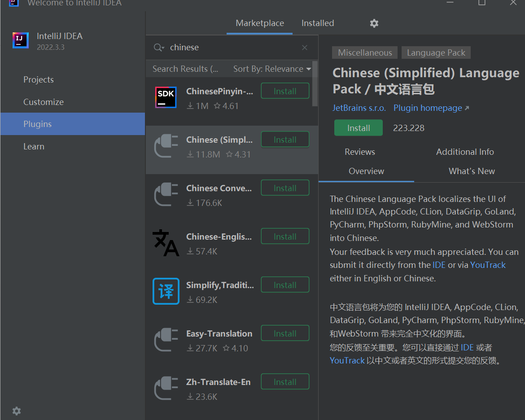525x420 pixels.
Task: Install the Chinese-Englis... plugin
Action: coord(285,236)
